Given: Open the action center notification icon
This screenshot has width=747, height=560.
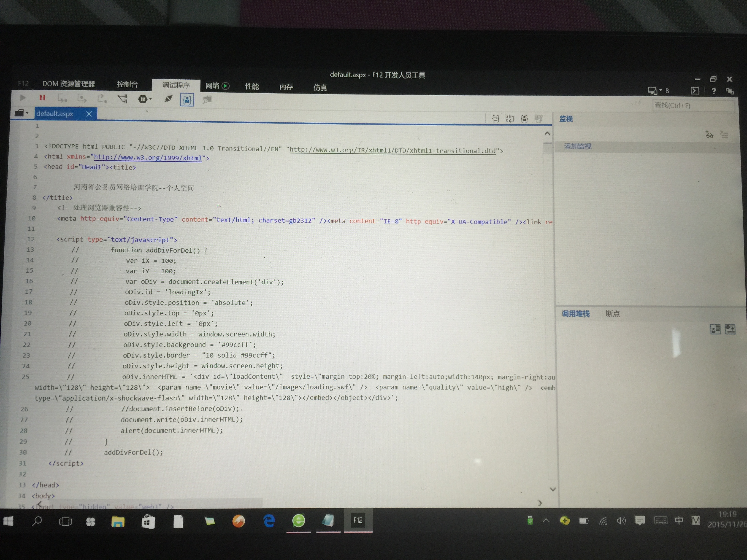Looking at the screenshot, I should [x=640, y=520].
